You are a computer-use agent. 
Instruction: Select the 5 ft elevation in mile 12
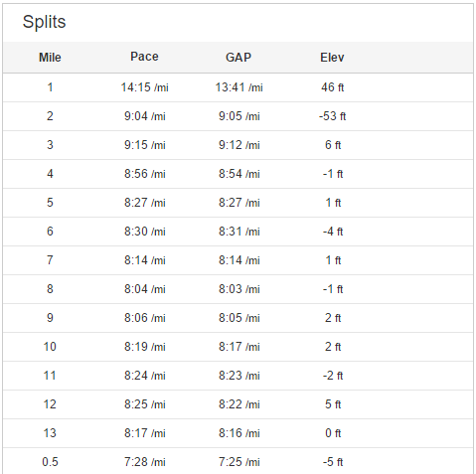click(333, 404)
